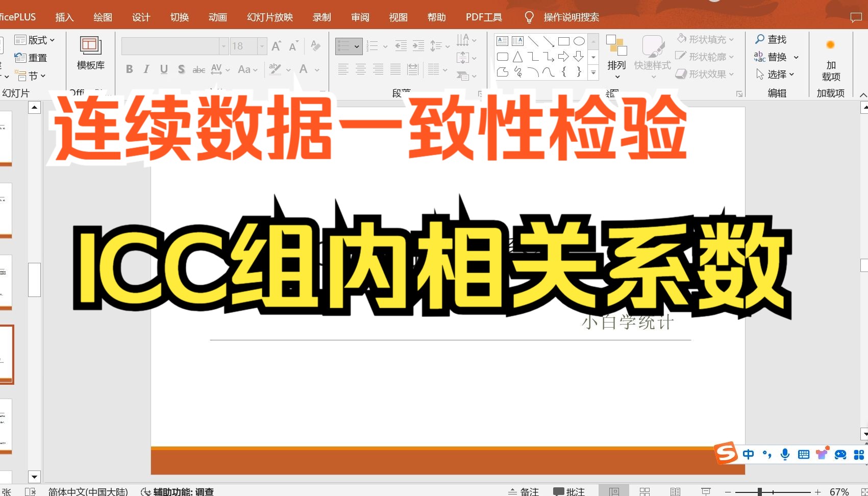The width and height of the screenshot is (868, 496).
Task: Select the rectangle shape
Action: click(564, 41)
